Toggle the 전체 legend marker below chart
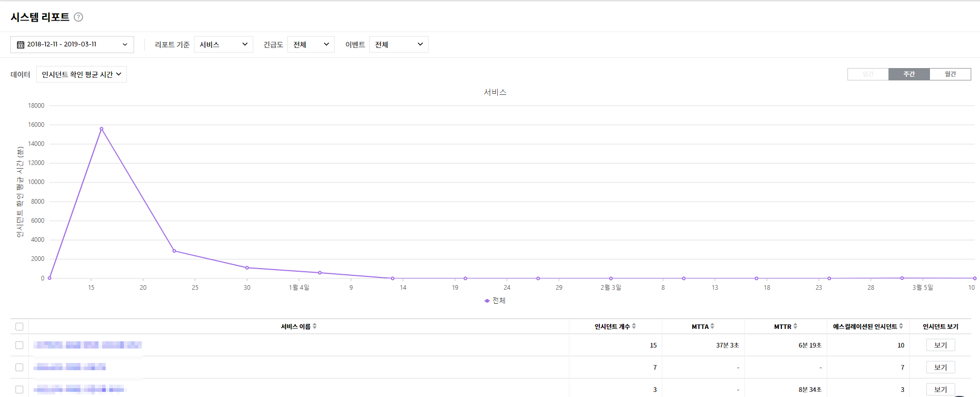The width and height of the screenshot is (980, 397). [487, 301]
